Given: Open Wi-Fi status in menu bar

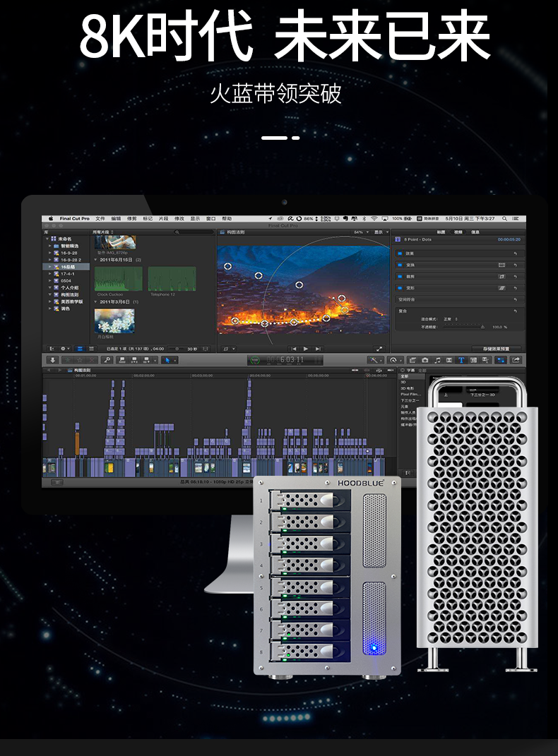Looking at the screenshot, I should pos(374,218).
